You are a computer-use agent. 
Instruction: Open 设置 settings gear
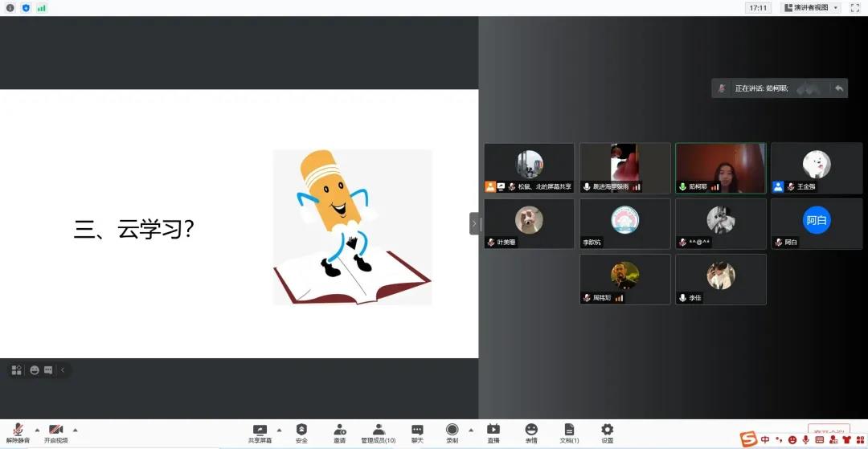tap(607, 431)
